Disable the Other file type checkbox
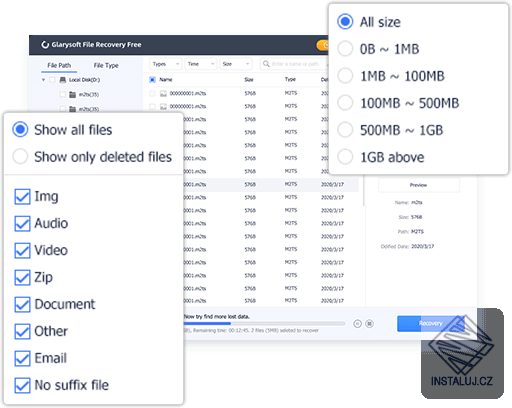This screenshot has width=512, height=408. pos(22,332)
